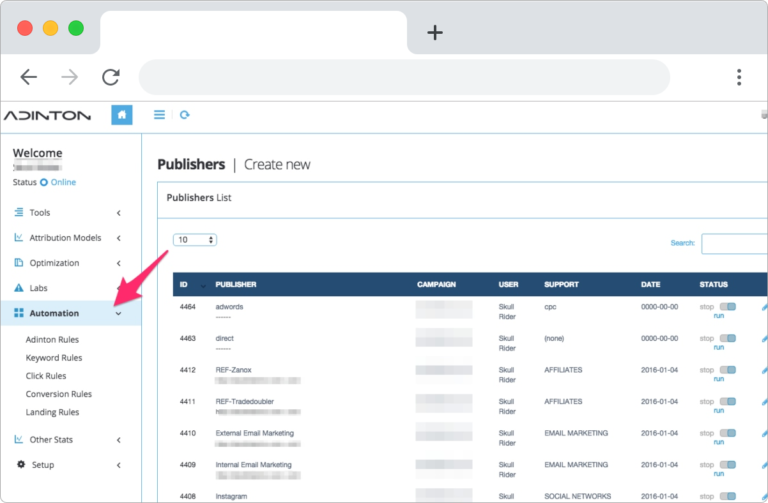
Task: Click the run link for direct publisher
Action: [x=718, y=348]
